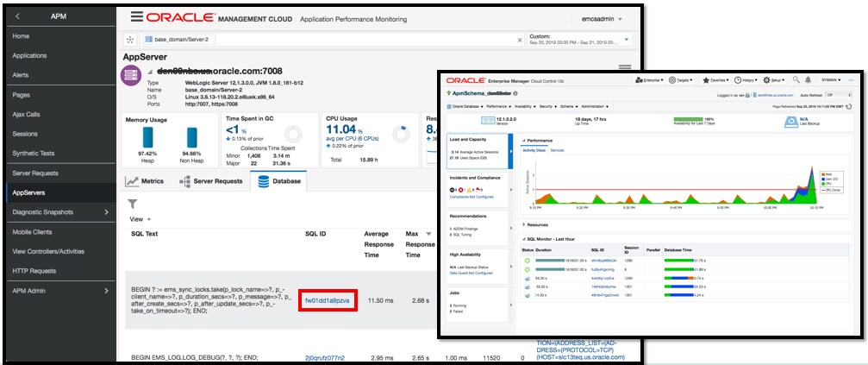Open SQL ID 2j0qrufz077n2 link
The image size is (868, 365).
click(324, 358)
